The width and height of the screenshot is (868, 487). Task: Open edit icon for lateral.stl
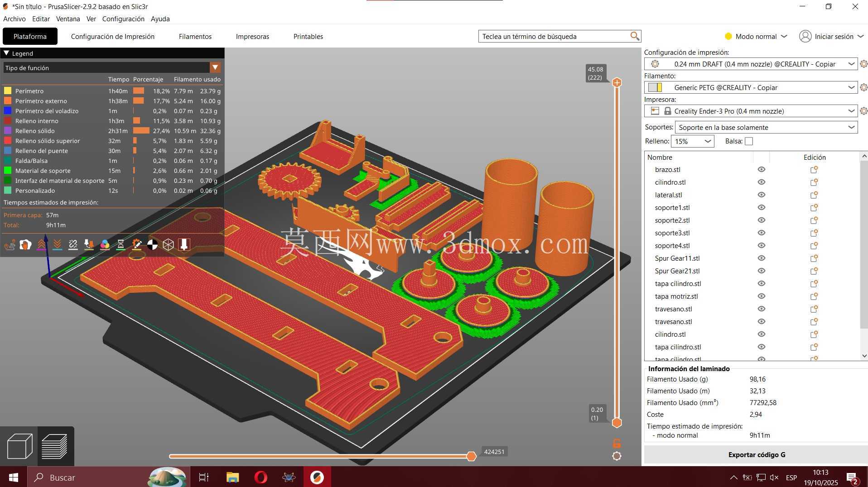click(x=814, y=195)
